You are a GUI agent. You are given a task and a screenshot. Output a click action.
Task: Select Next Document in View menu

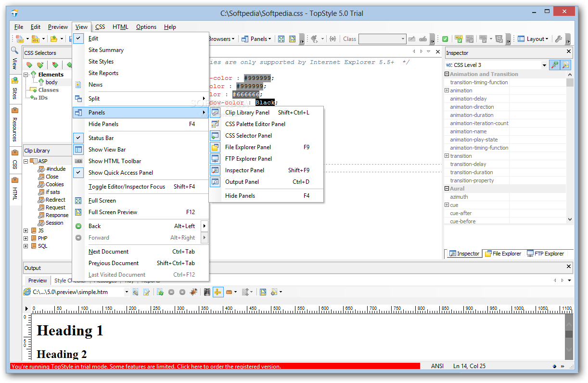[141, 252]
